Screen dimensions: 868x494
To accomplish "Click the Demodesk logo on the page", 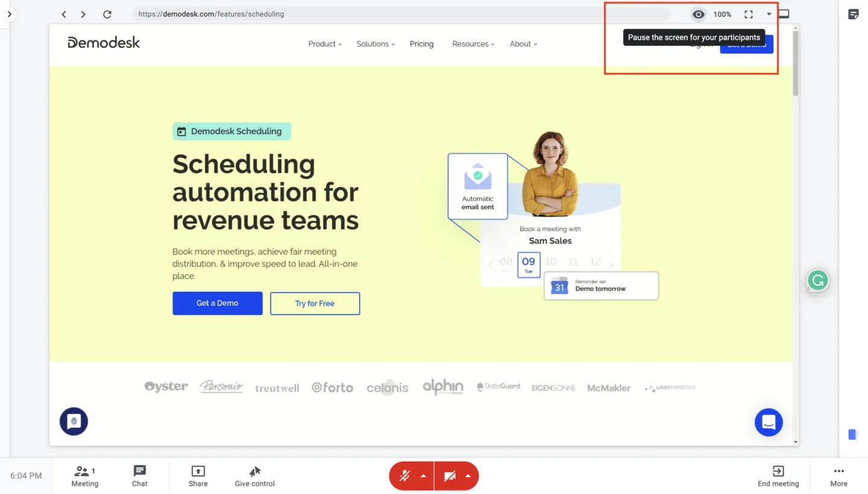I will [x=104, y=42].
